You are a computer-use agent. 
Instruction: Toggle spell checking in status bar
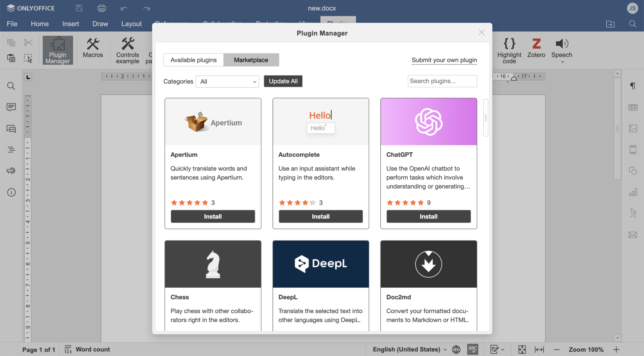coord(473,349)
